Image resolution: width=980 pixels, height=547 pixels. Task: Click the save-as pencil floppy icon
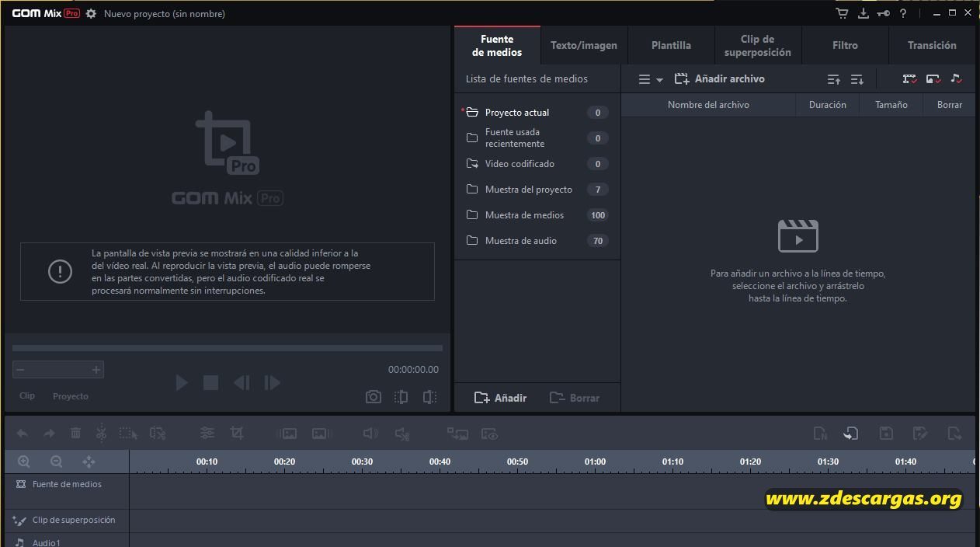pyautogui.click(x=920, y=434)
